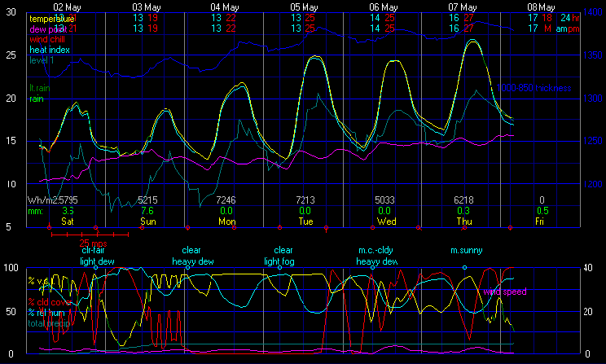The width and height of the screenshot is (606, 364).
Task: Click the '25' temperature axis value
Action: pyautogui.click(x=11, y=55)
